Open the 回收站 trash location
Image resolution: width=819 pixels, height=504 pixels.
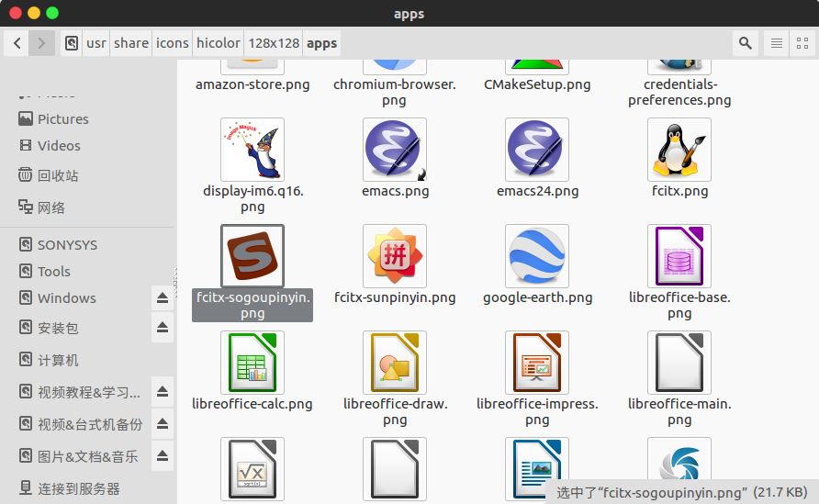point(58,175)
